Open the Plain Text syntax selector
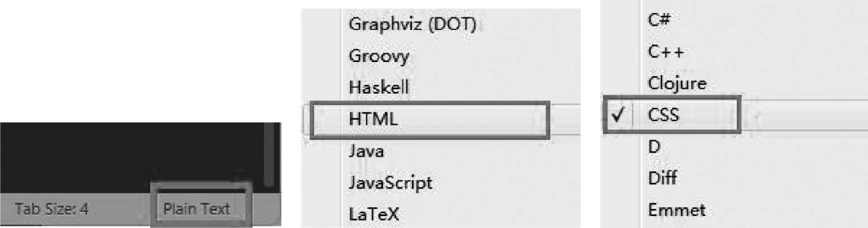868x228 pixels. [197, 209]
